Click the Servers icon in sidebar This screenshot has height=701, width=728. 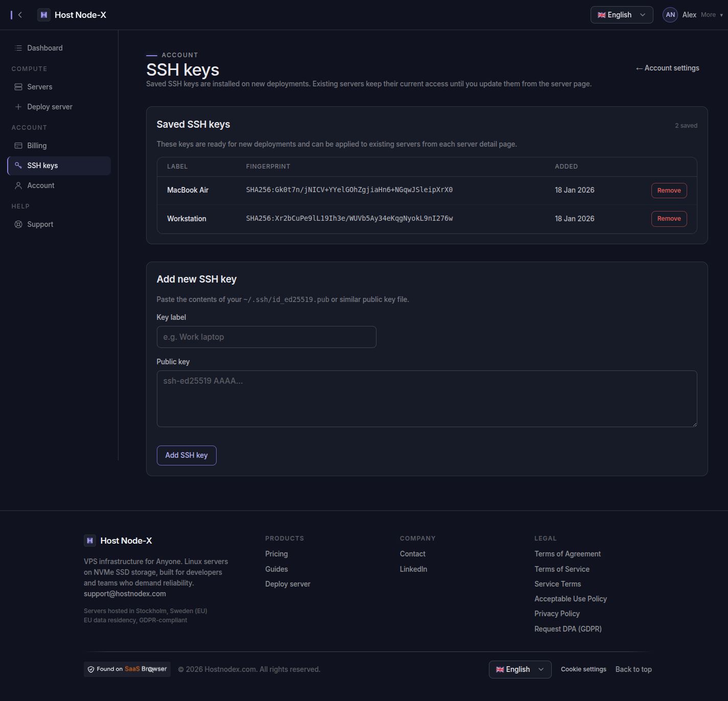(x=18, y=87)
